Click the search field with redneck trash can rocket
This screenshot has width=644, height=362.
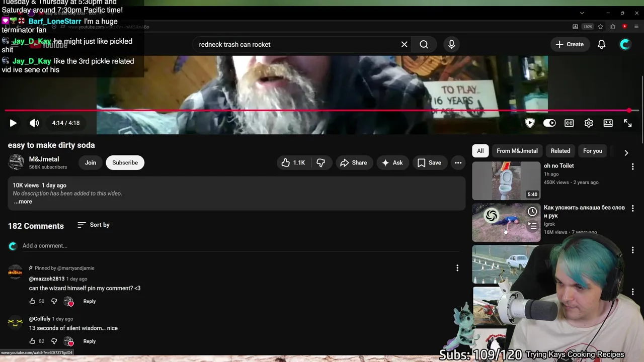click(x=297, y=44)
